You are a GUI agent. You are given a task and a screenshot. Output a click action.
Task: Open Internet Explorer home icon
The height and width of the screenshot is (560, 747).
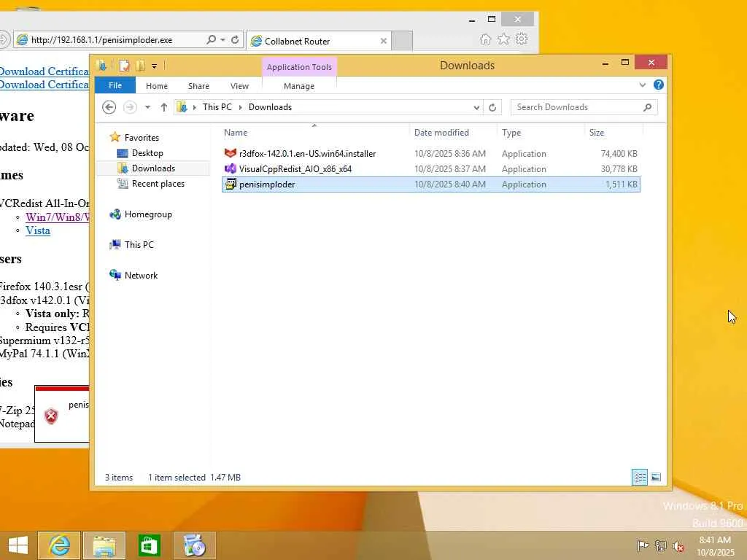pos(485,39)
